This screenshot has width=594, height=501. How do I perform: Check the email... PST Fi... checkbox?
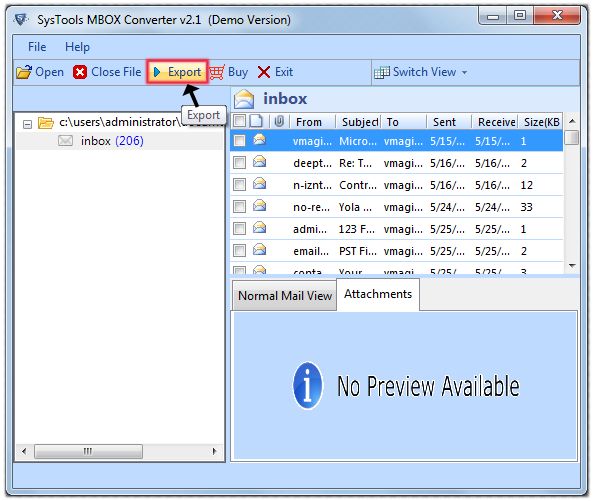(x=239, y=251)
